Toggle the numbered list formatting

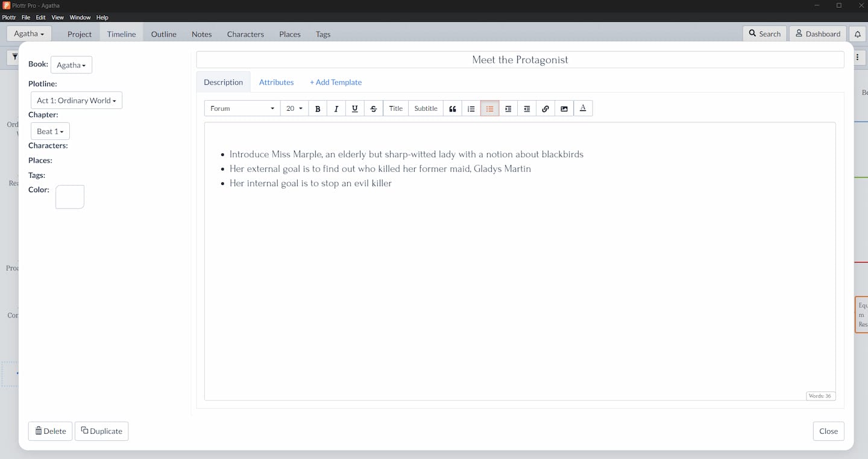[x=471, y=108]
